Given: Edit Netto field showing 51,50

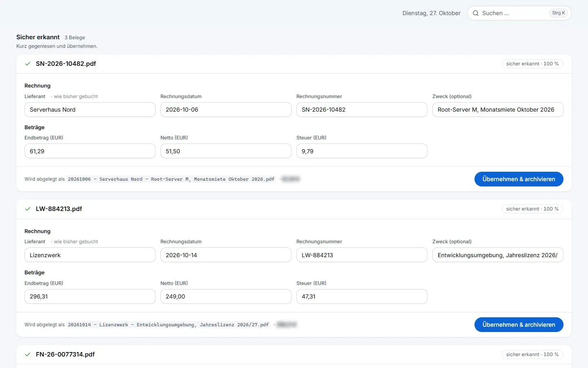Looking at the screenshot, I should click(x=226, y=151).
